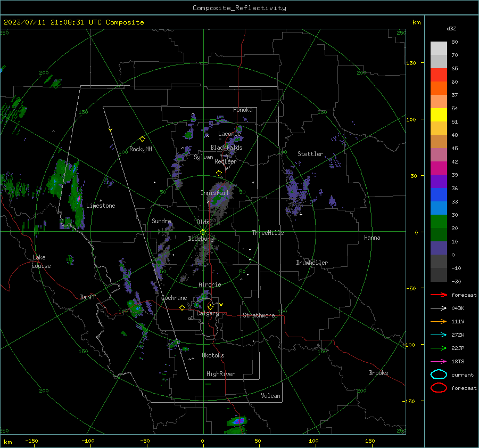Image resolution: width=479 pixels, height=448 pixels.
Task: Click the 80 dBZ light gray color swatch
Action: 439,48
